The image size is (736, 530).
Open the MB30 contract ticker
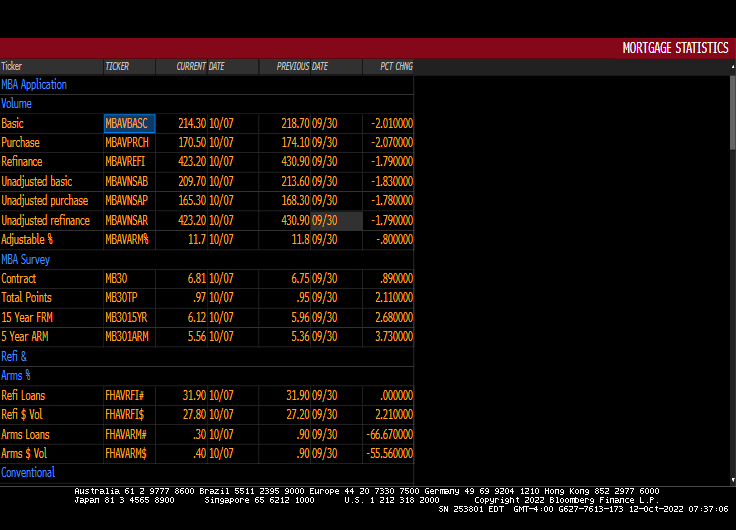click(116, 279)
